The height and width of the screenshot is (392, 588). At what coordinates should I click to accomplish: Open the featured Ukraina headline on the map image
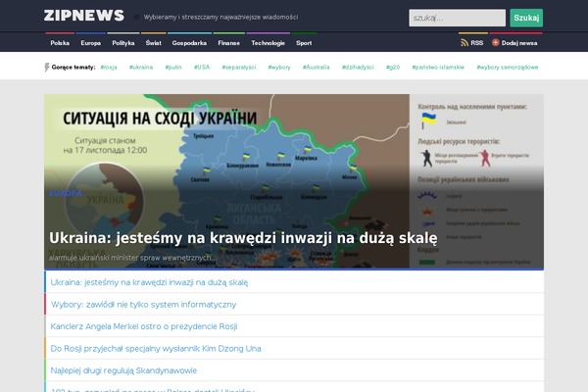[243, 238]
